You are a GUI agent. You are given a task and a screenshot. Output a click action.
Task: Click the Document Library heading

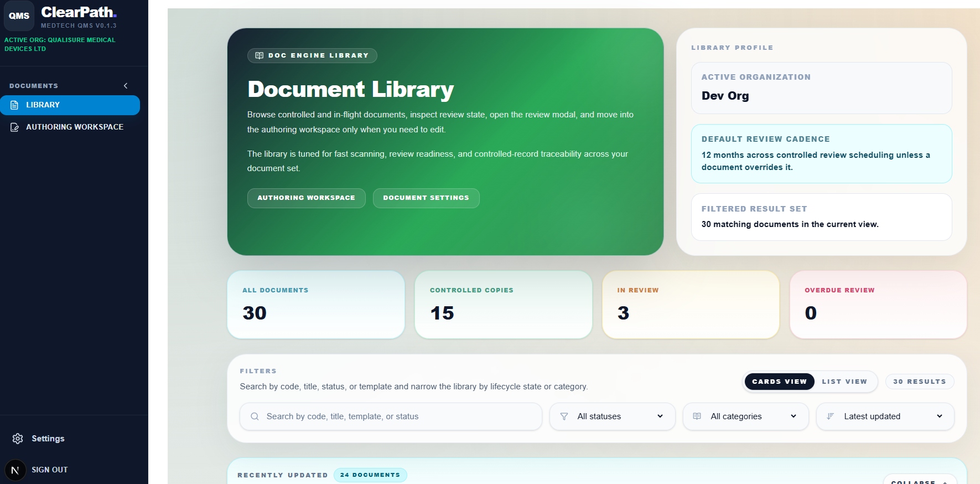[x=350, y=89]
